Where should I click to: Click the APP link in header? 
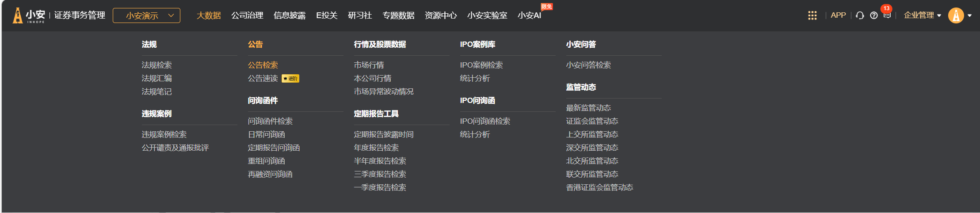(x=838, y=15)
